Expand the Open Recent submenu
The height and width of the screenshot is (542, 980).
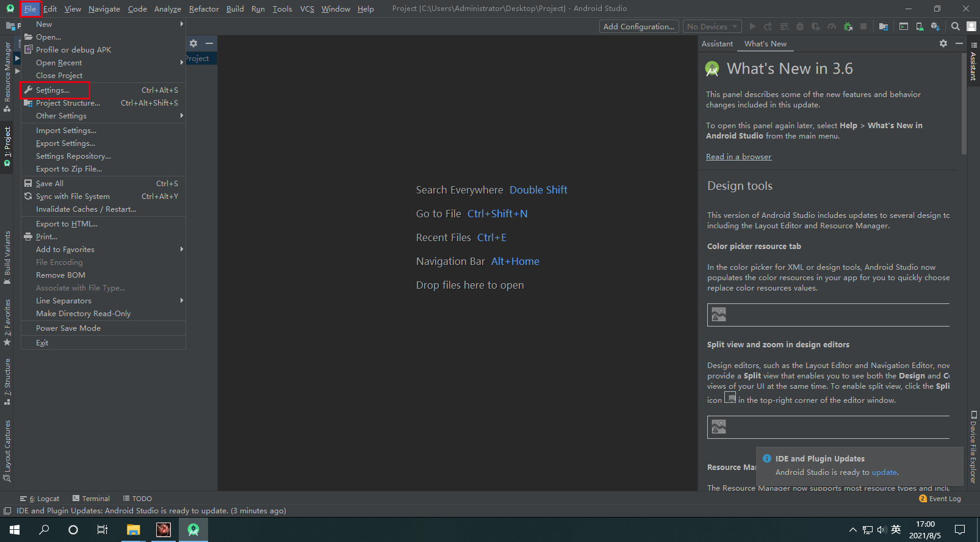pos(103,62)
